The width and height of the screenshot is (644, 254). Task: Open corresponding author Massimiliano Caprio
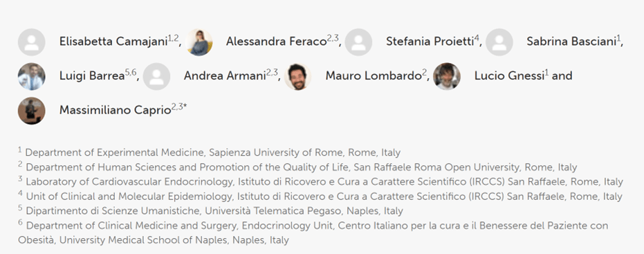pos(115,110)
